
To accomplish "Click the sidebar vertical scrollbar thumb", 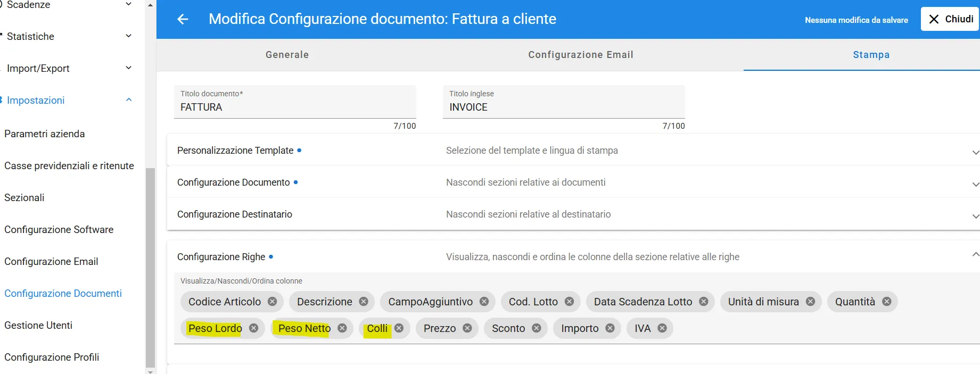I will pos(150,268).
